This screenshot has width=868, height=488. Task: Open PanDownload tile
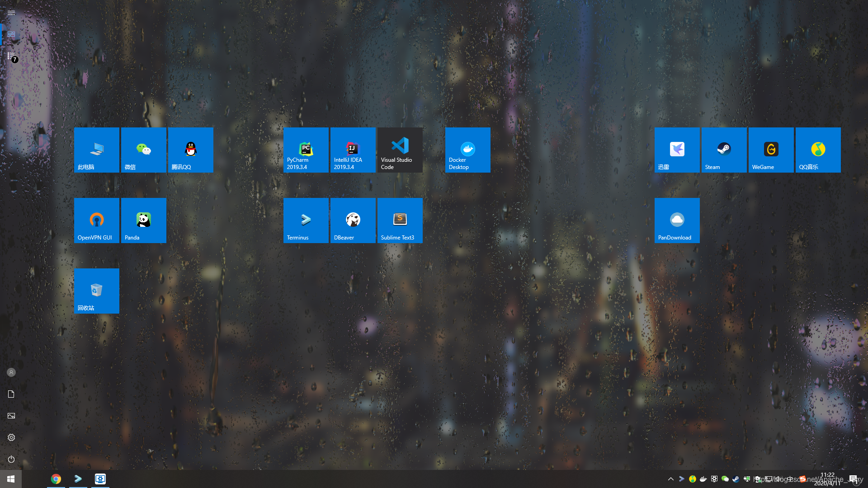pos(677,221)
